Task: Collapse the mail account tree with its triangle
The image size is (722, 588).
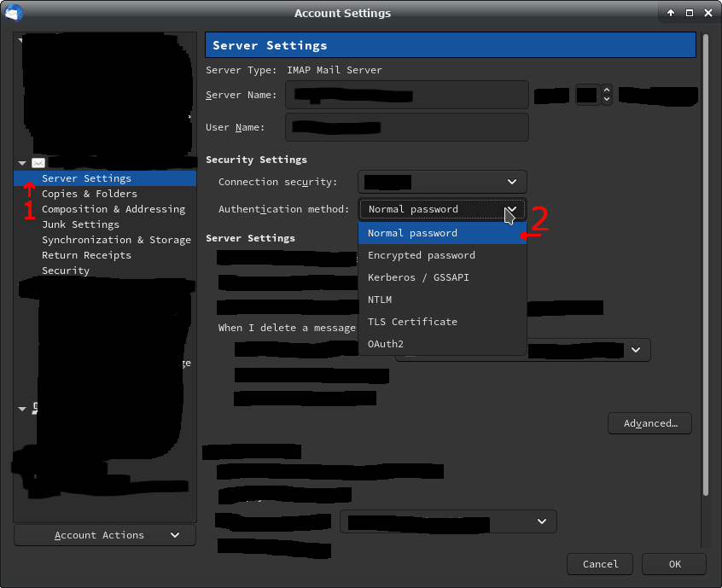Action: tap(22, 163)
